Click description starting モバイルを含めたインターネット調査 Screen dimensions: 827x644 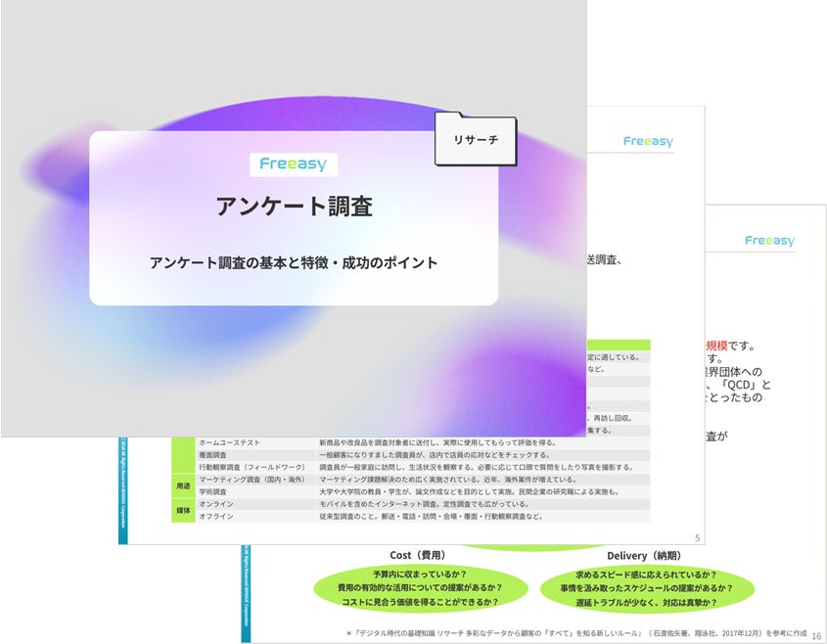click(x=424, y=504)
